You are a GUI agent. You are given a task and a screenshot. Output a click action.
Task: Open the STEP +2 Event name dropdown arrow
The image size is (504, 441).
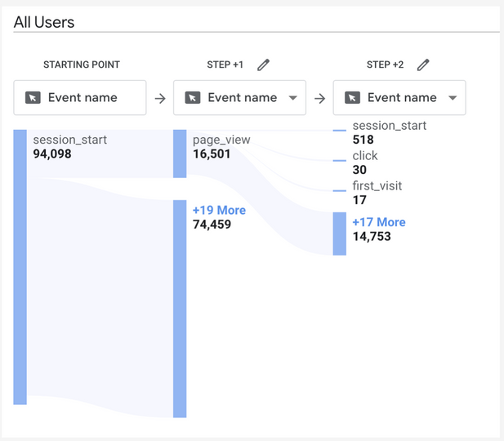point(453,98)
